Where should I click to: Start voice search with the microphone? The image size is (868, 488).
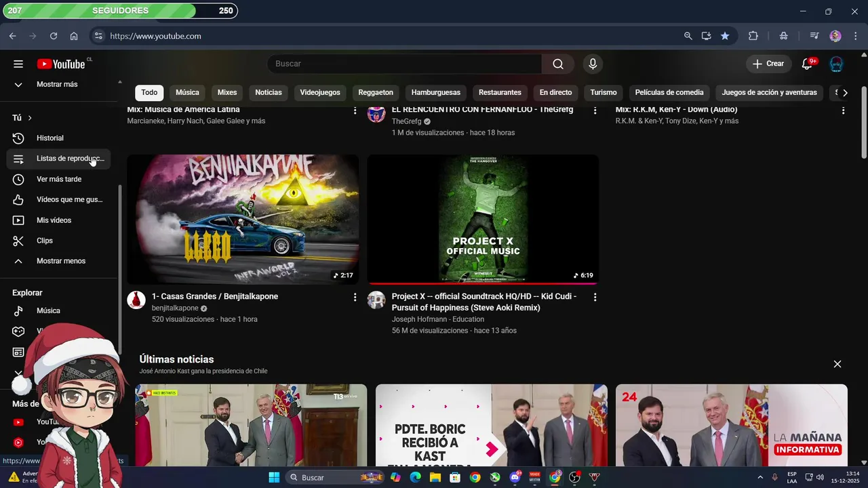coord(593,64)
